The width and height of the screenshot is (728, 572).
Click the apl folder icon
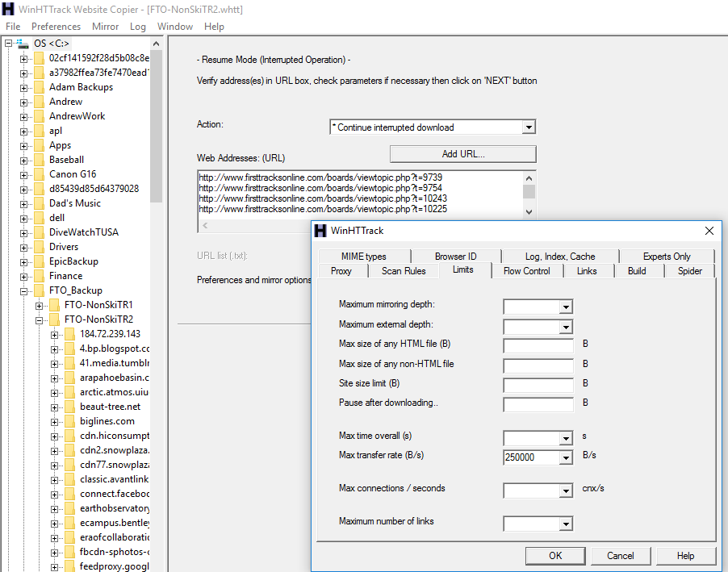(x=39, y=131)
